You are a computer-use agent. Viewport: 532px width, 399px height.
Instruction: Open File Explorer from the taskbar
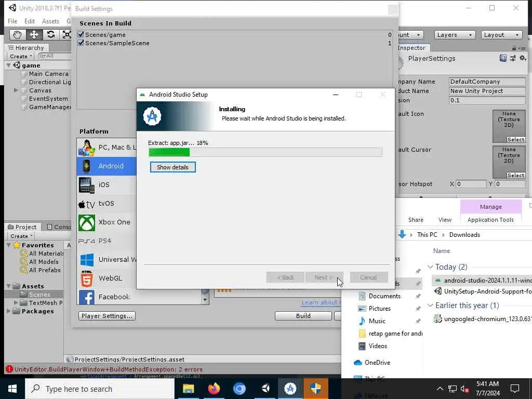(188, 389)
